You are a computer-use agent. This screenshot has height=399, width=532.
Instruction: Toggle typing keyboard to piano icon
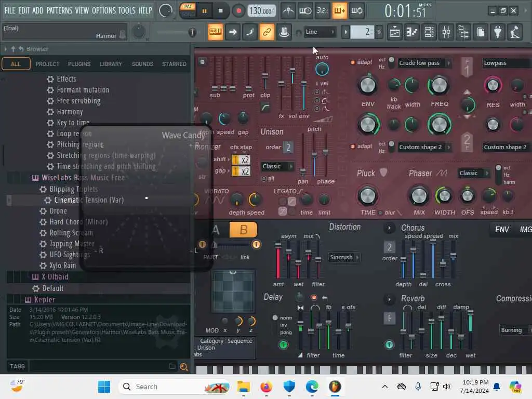click(216, 32)
